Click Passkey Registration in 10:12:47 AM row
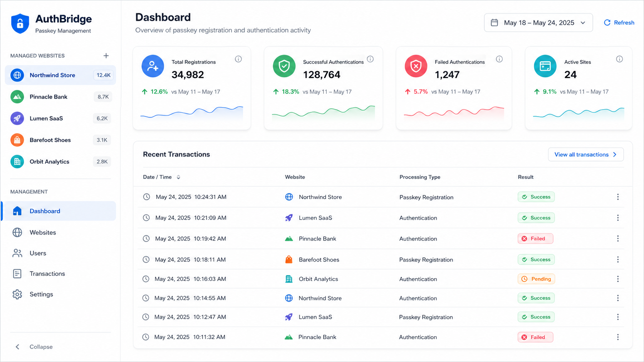Screen dimensions: 644x362 point(426,317)
